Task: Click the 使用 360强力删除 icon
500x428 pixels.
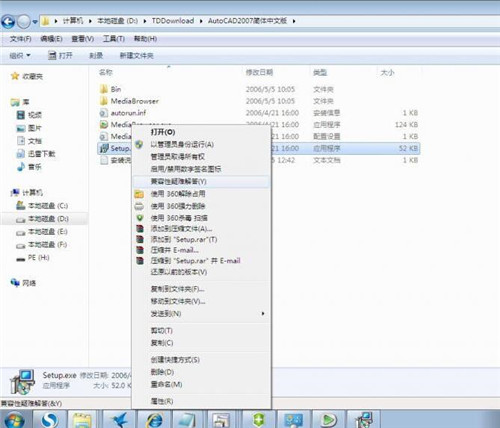Action: click(x=139, y=206)
